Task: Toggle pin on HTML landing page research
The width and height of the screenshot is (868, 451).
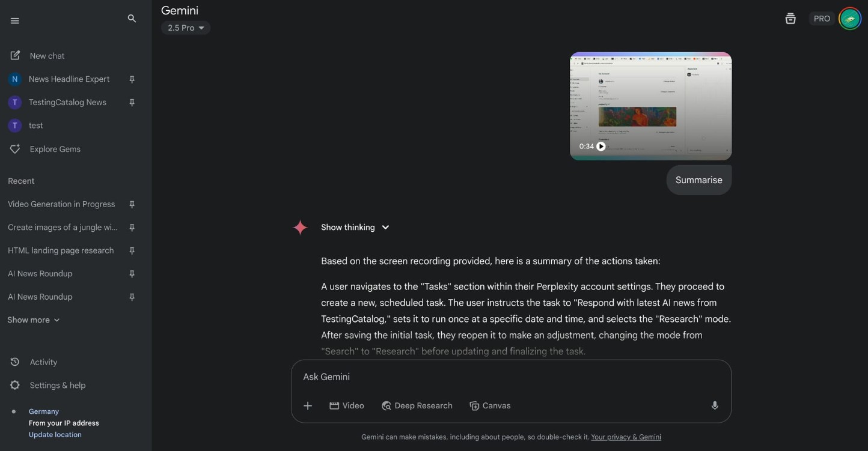Action: click(132, 250)
